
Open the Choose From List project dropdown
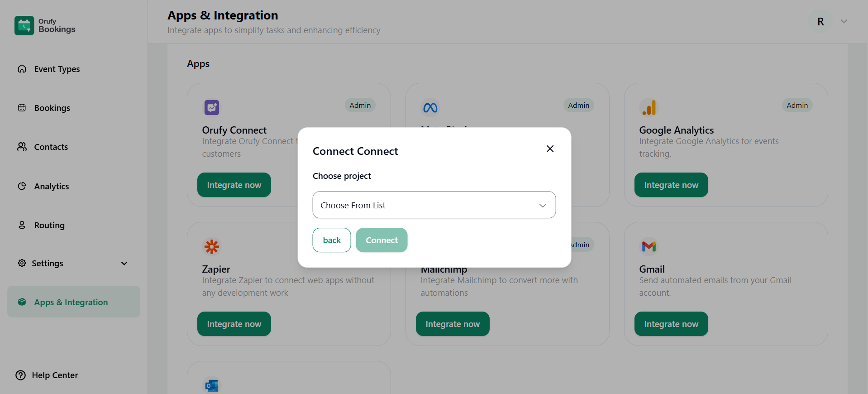(x=434, y=205)
